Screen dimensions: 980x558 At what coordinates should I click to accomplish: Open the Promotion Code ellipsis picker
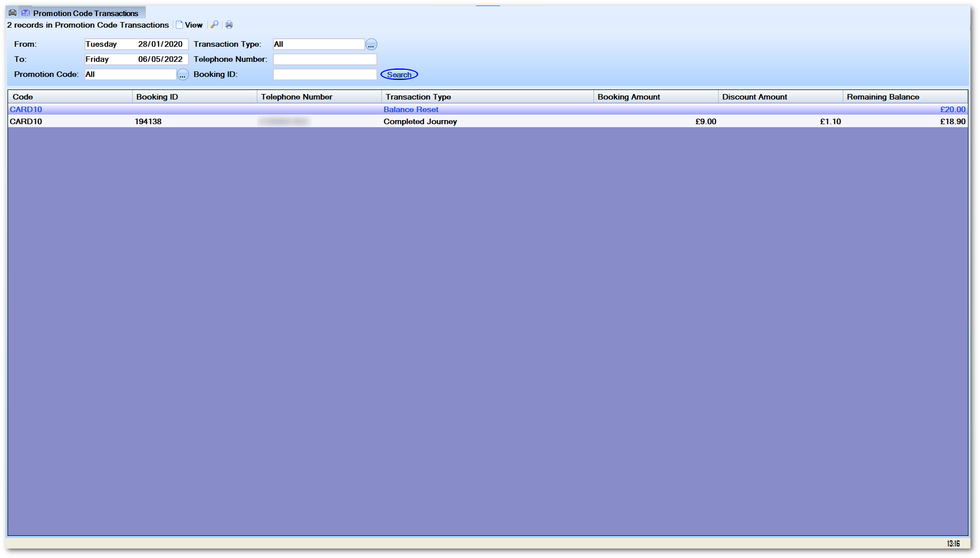pyautogui.click(x=183, y=75)
